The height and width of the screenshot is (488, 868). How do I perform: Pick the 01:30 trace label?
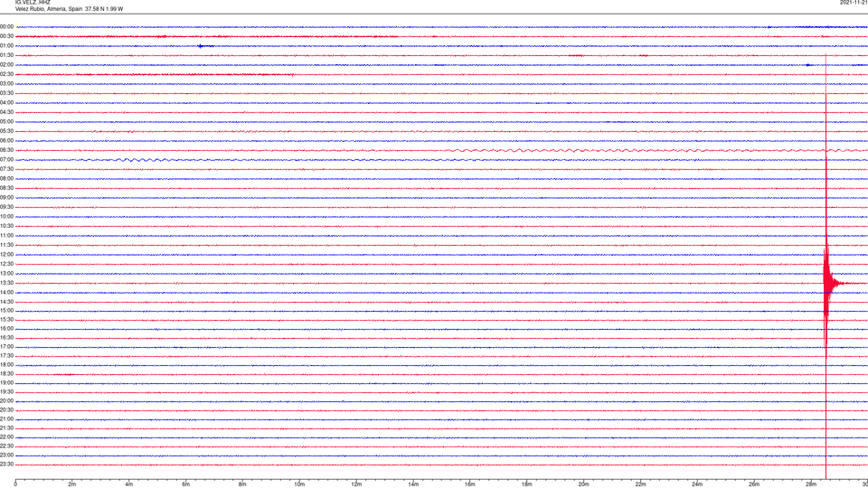[6, 55]
